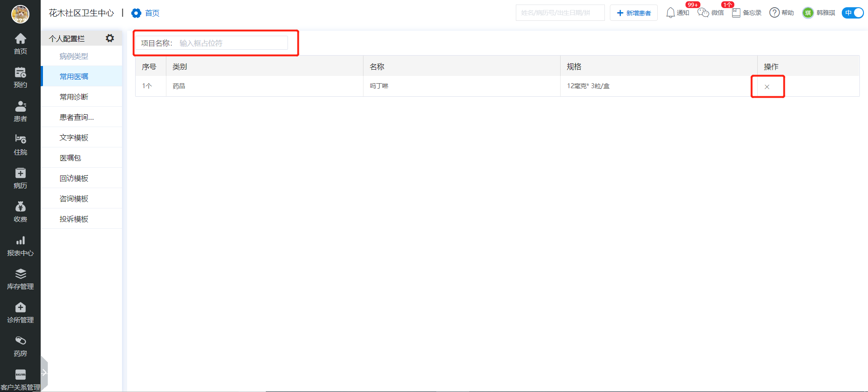The width and height of the screenshot is (868, 392).
Task: Select 常用医嘱 in the config menu
Action: pyautogui.click(x=81, y=76)
